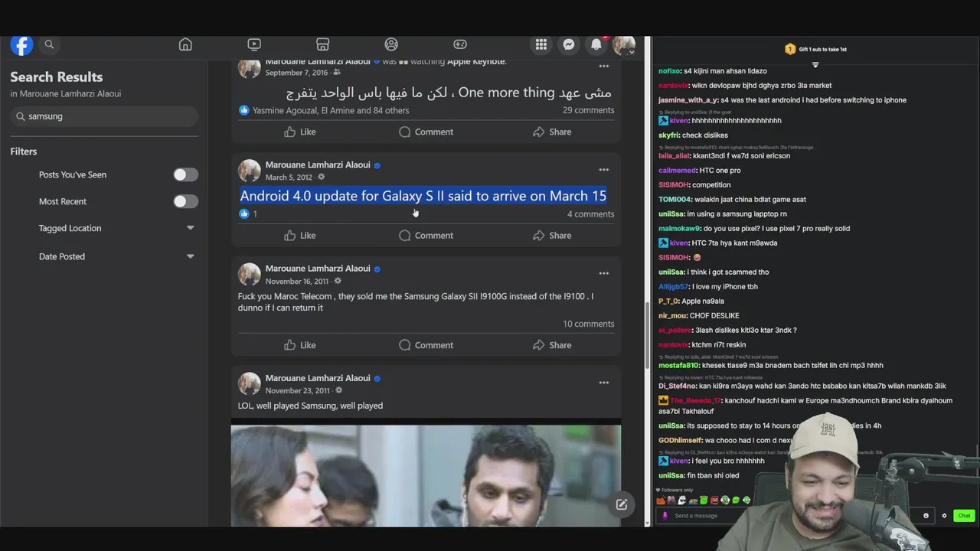Open the 29 comments link
The image size is (980, 551).
pyautogui.click(x=588, y=110)
